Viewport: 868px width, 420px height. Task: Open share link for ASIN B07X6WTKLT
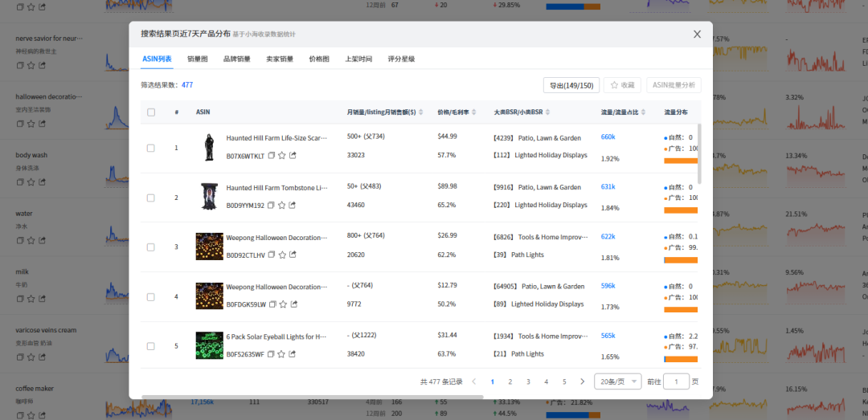293,156
